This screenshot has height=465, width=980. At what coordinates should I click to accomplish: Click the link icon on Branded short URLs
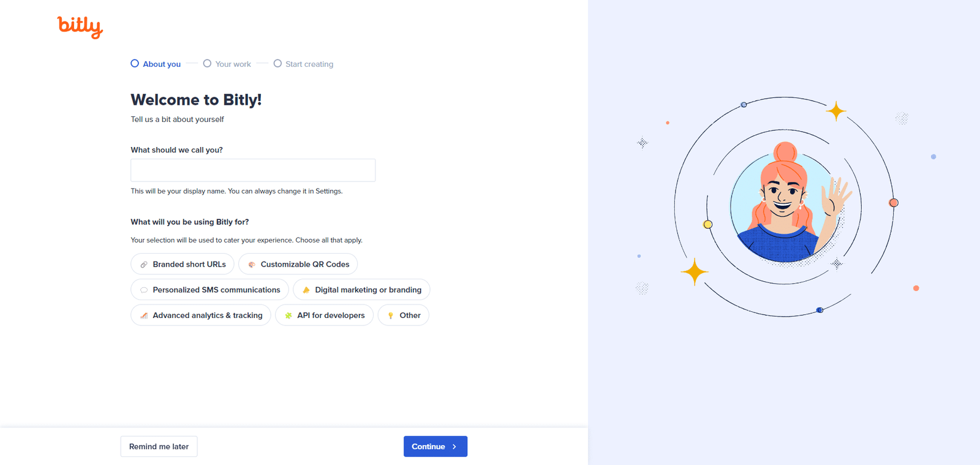(144, 265)
